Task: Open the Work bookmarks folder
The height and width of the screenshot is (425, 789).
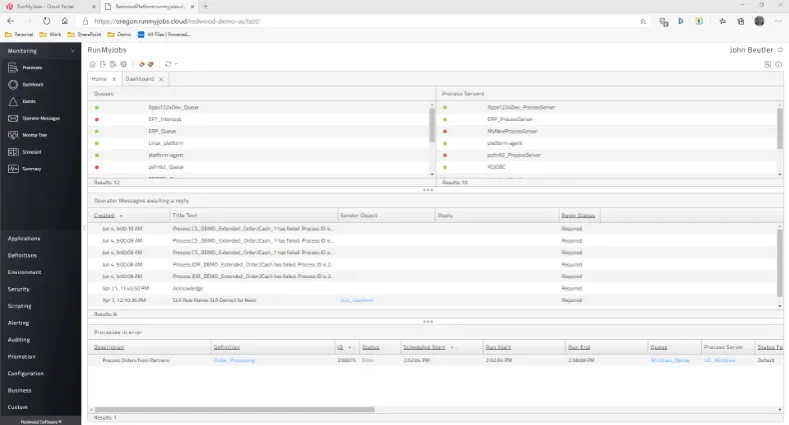Action: click(50, 35)
